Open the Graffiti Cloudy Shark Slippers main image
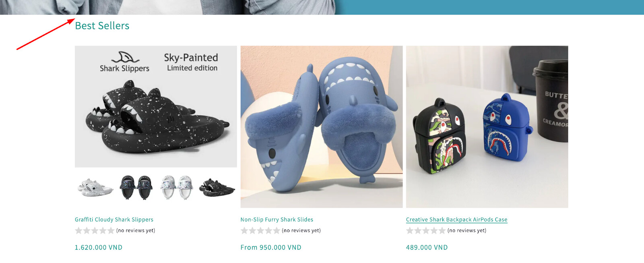 (156, 106)
